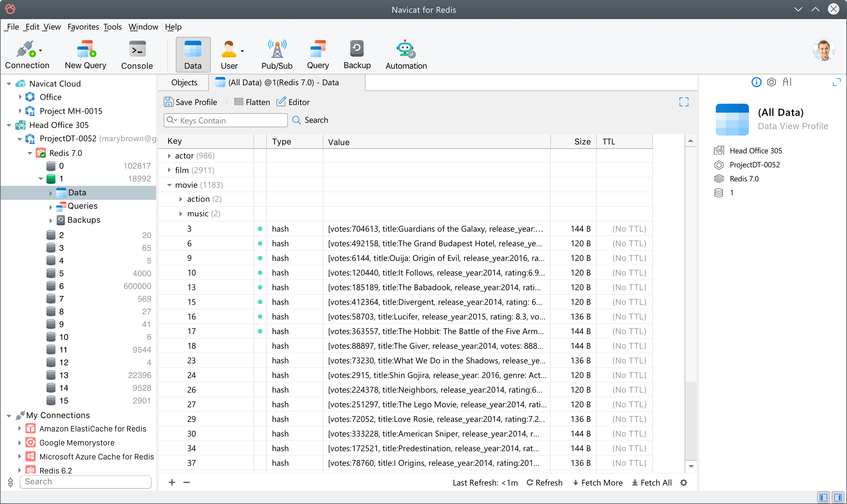The width and height of the screenshot is (847, 504).
Task: Switch to the Objects tab
Action: point(184,82)
